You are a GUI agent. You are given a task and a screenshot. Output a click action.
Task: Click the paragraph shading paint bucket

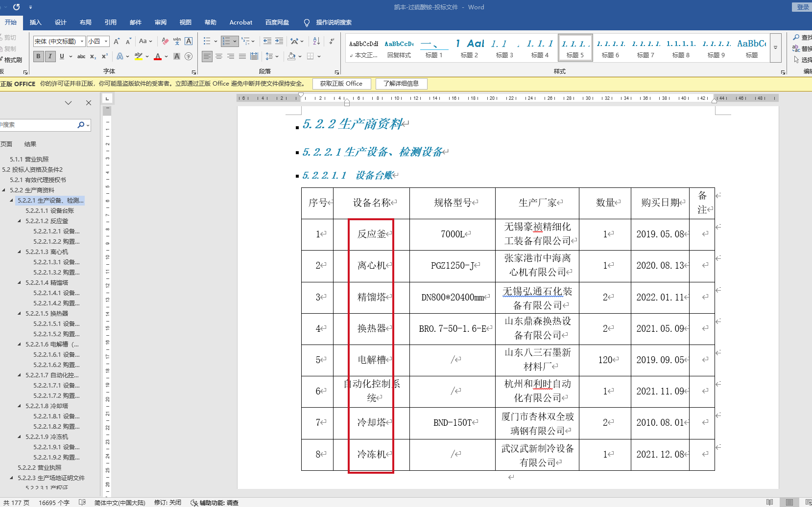coord(291,56)
